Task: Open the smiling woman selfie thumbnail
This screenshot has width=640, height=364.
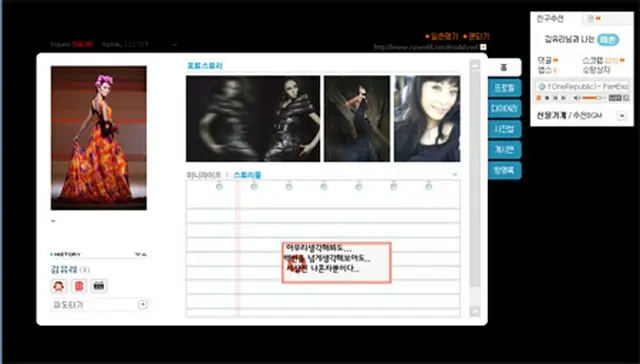Action: coord(427,119)
